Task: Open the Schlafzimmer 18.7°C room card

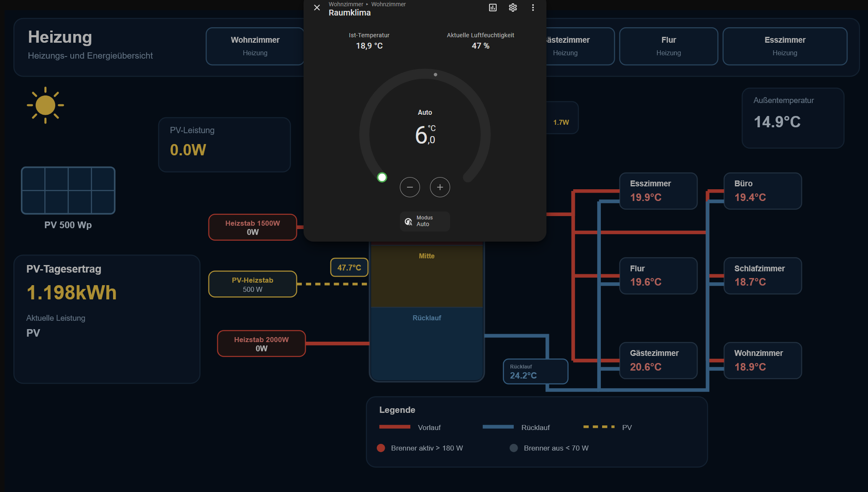Action: coord(763,276)
